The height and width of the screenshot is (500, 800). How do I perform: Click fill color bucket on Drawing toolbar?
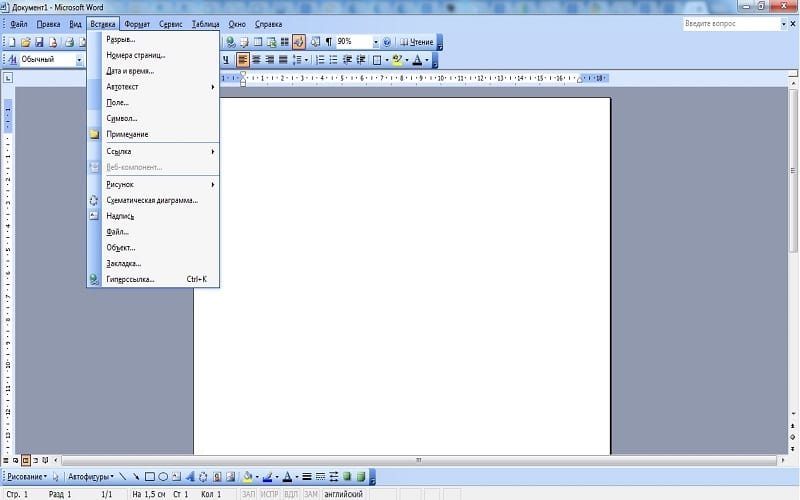point(247,477)
